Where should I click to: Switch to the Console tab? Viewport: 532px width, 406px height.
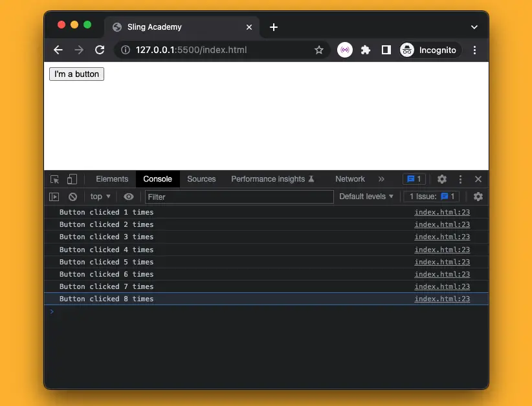[157, 179]
